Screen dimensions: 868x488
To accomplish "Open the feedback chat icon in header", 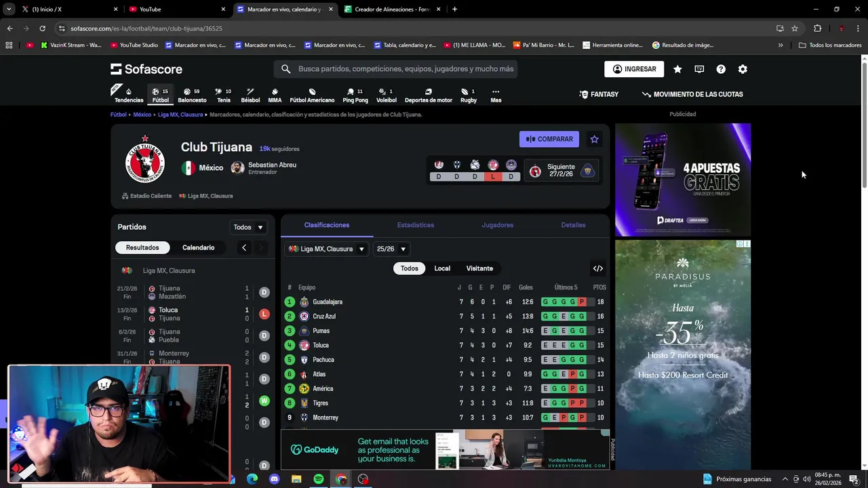I will [699, 69].
